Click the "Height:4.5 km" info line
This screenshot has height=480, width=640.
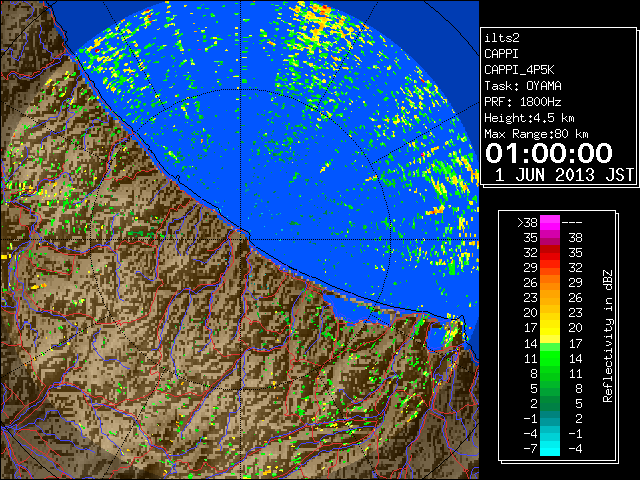tap(529, 118)
